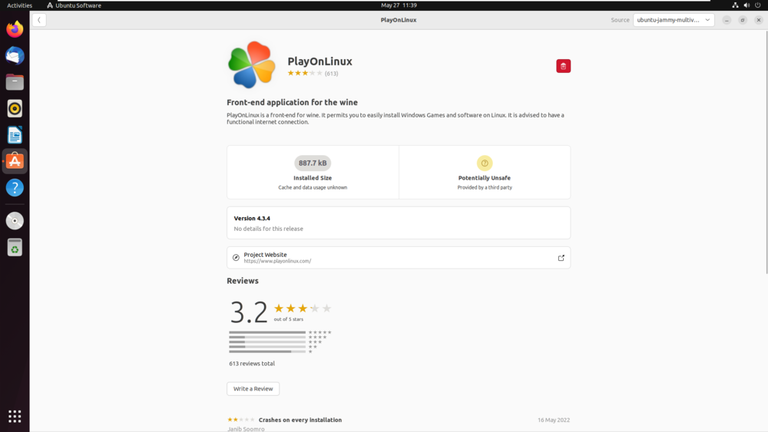
Task: Click the disc drive icon in the dock
Action: (x=15, y=221)
